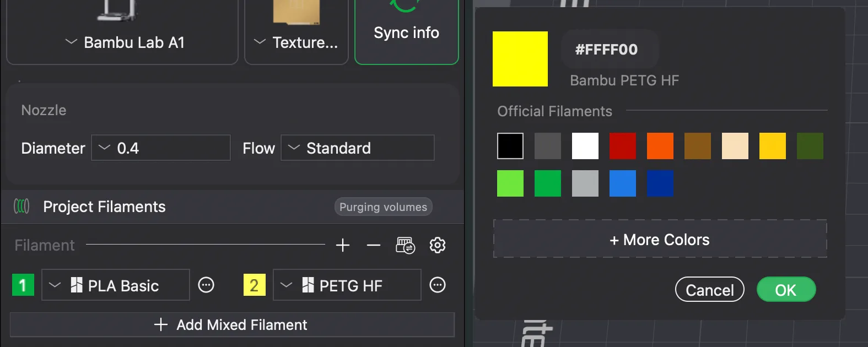868x347 pixels.
Task: Select the dark gray filament color
Action: 548,146
